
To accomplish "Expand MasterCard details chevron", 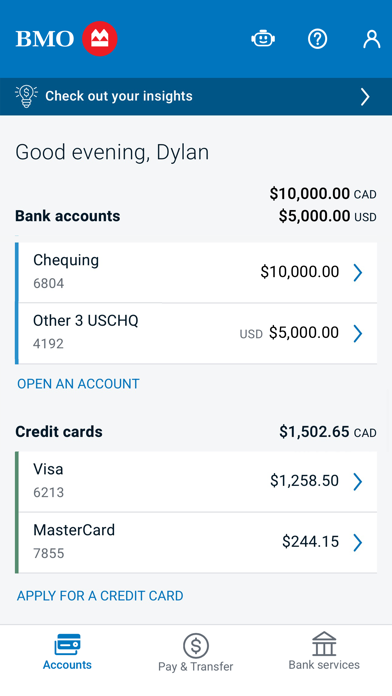I will pyautogui.click(x=358, y=542).
